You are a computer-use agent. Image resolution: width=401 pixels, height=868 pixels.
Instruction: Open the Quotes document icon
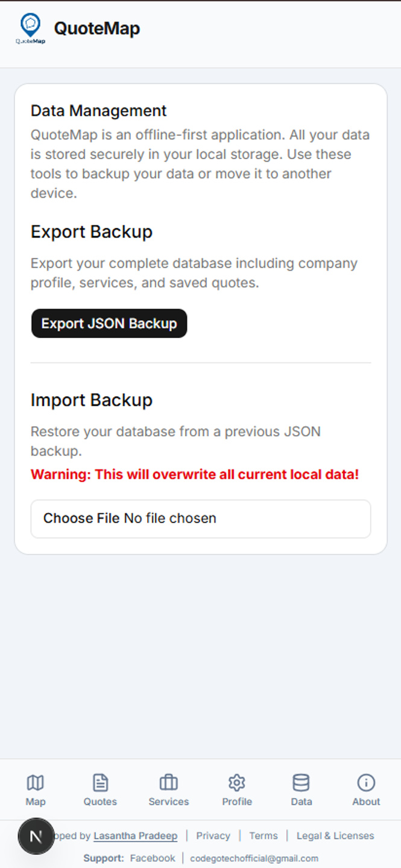(100, 782)
